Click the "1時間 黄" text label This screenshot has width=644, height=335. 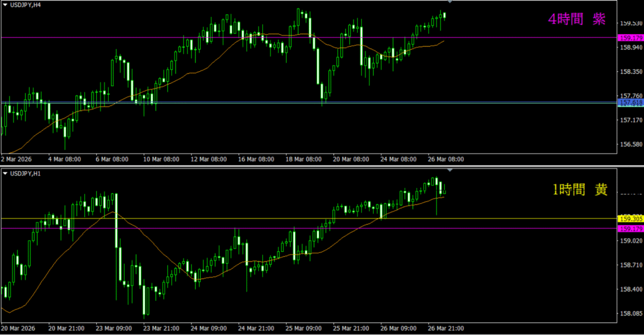(579, 190)
